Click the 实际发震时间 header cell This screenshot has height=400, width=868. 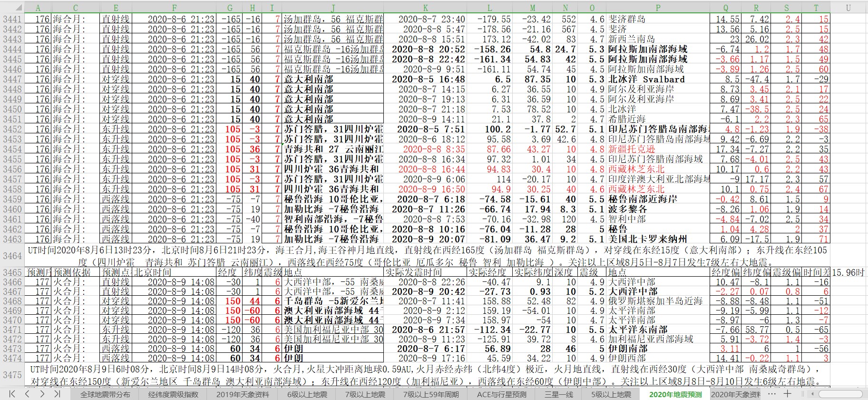coord(425,272)
